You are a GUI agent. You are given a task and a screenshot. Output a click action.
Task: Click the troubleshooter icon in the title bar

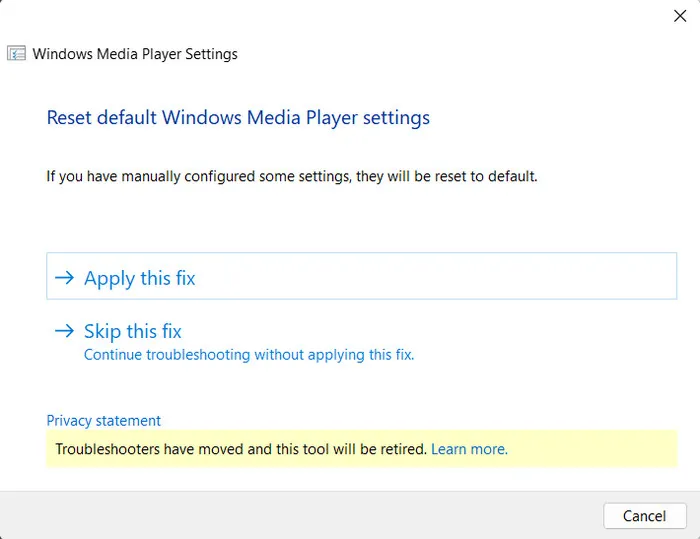pyautogui.click(x=17, y=54)
